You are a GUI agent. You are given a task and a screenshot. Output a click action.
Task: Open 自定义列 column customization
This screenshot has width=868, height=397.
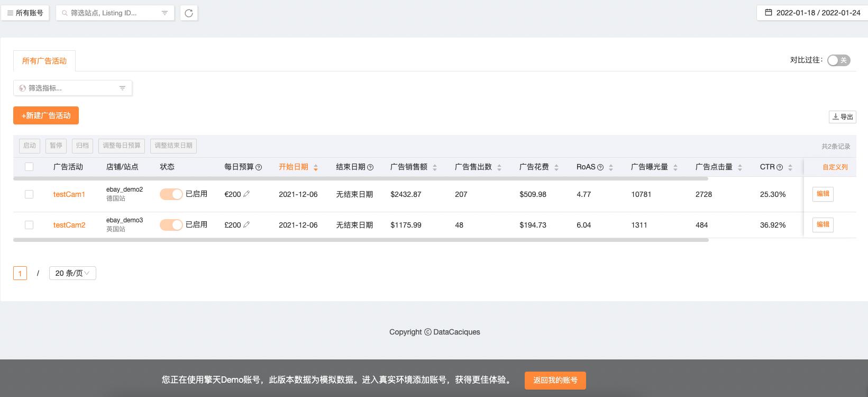(835, 167)
